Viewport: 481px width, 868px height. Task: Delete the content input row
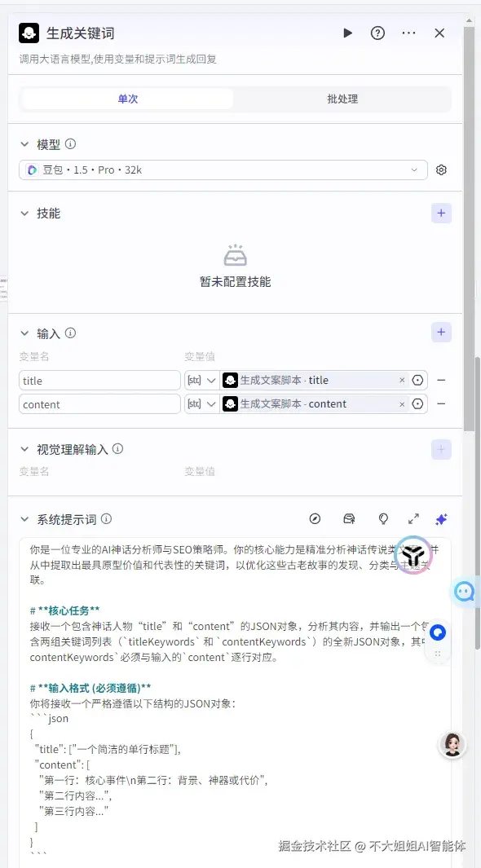[441, 404]
